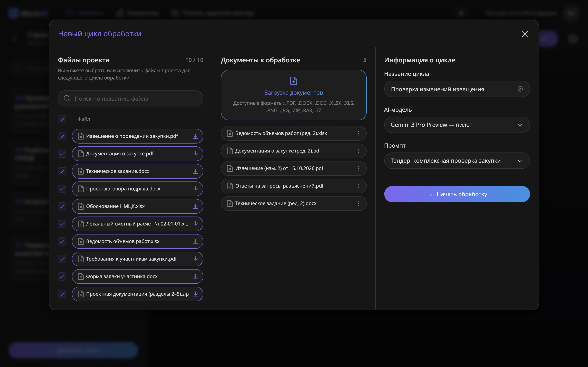
Task: Focus the file name search field
Action: (x=130, y=98)
